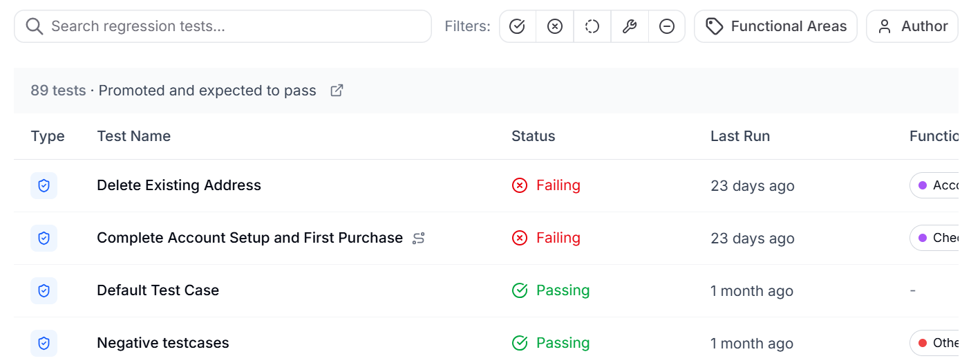Click purple area tag on Complete Account Setup row
The height and width of the screenshot is (363, 980).
point(934,238)
